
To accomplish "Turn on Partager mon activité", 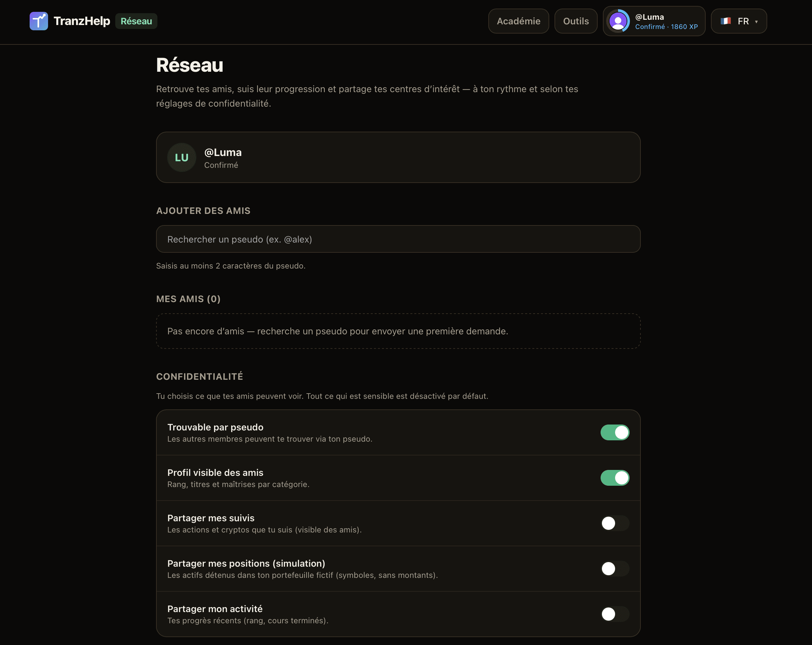I will (x=615, y=614).
